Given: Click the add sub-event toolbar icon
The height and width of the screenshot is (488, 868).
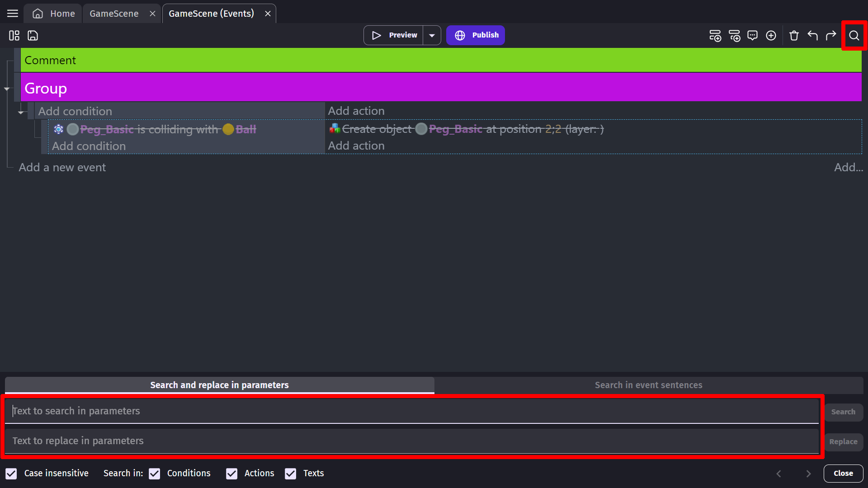Looking at the screenshot, I should click(x=734, y=35).
